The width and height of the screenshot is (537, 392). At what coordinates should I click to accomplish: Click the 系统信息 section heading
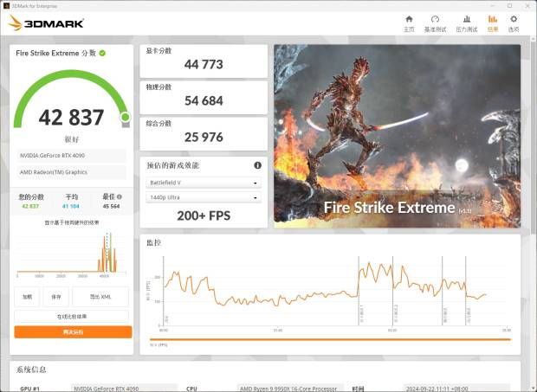(x=31, y=370)
